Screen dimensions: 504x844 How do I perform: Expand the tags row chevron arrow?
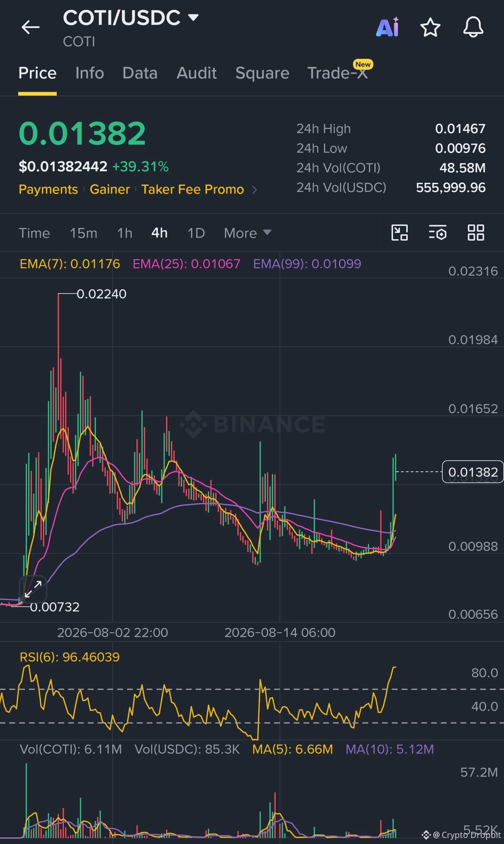pyautogui.click(x=255, y=190)
